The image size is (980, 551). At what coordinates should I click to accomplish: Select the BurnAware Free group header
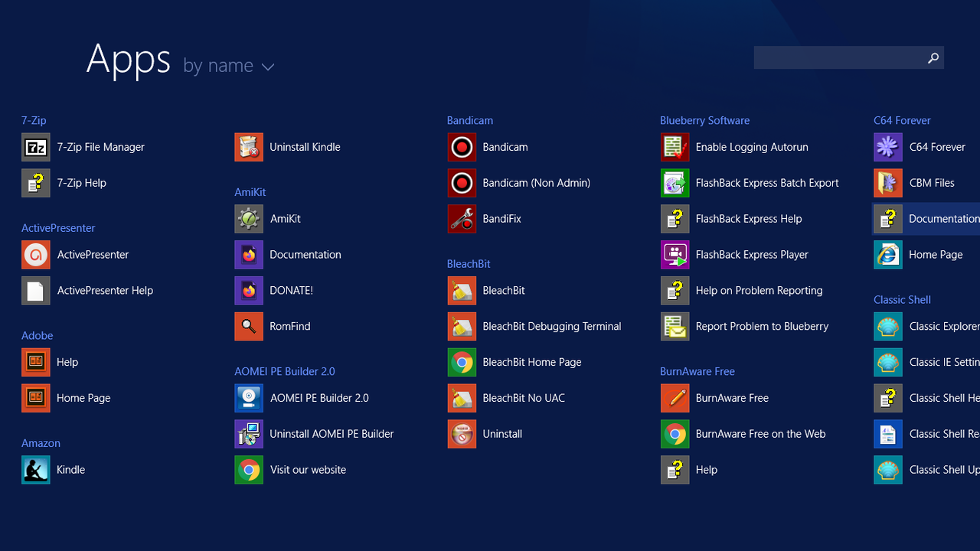[697, 371]
